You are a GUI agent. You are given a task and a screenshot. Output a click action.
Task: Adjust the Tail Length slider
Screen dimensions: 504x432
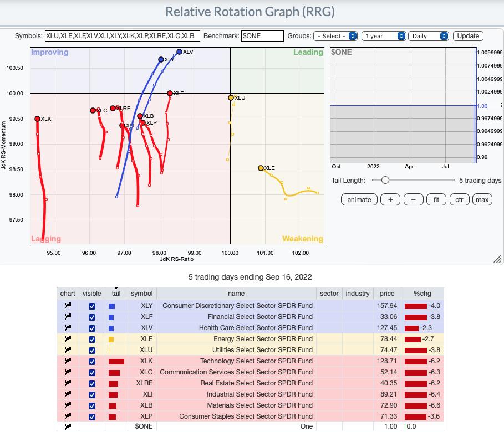point(385,181)
